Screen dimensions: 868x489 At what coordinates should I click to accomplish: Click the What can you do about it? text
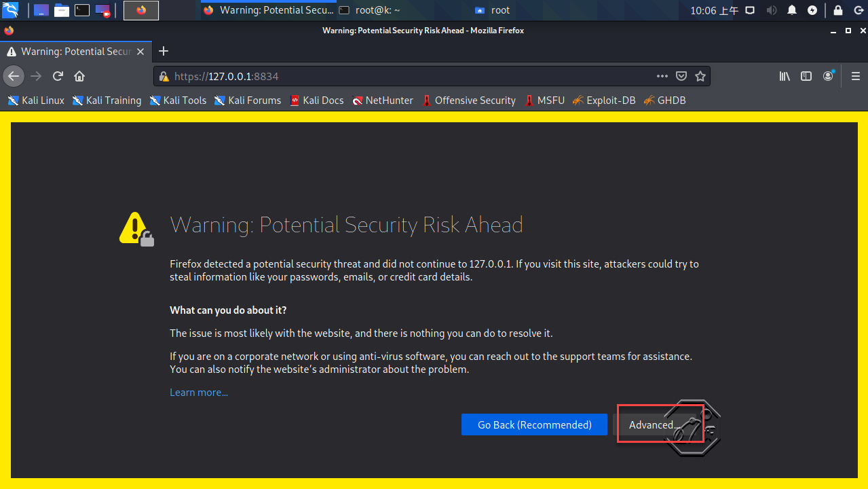coord(228,310)
